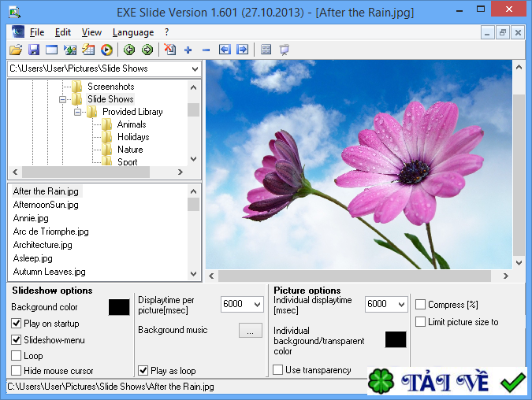Screen dimensions: 532x400
Task: Open the Language menu
Action: (x=133, y=32)
